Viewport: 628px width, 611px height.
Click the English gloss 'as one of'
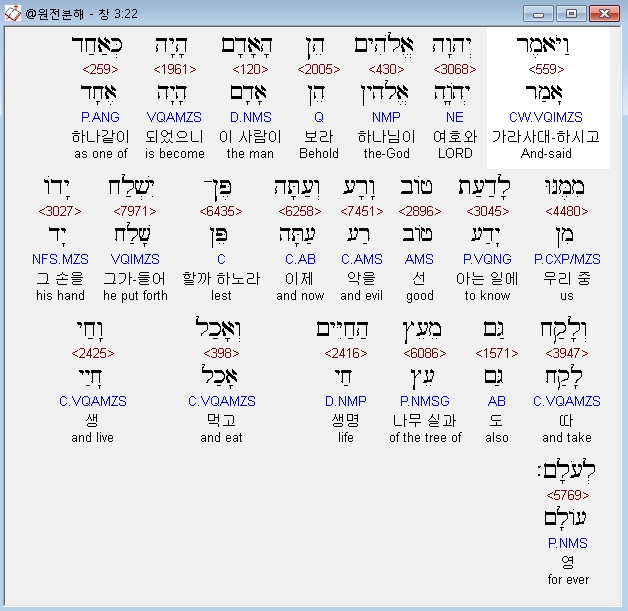coord(101,153)
